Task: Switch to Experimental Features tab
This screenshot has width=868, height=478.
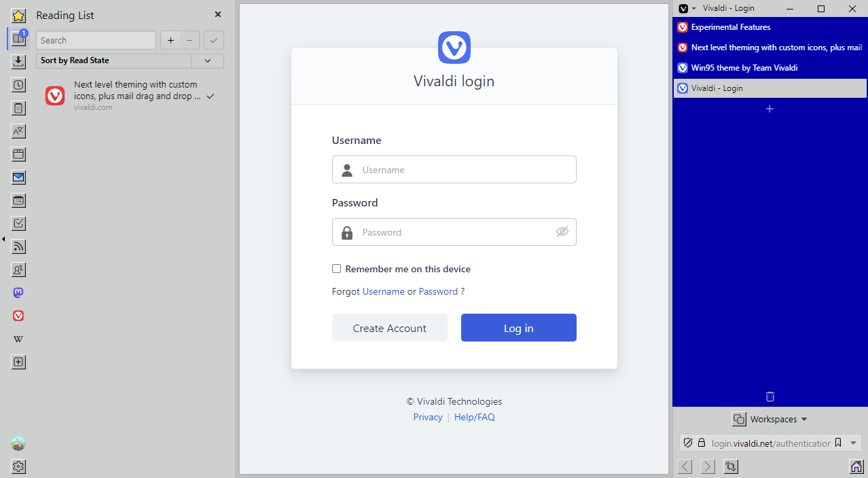Action: (770, 27)
